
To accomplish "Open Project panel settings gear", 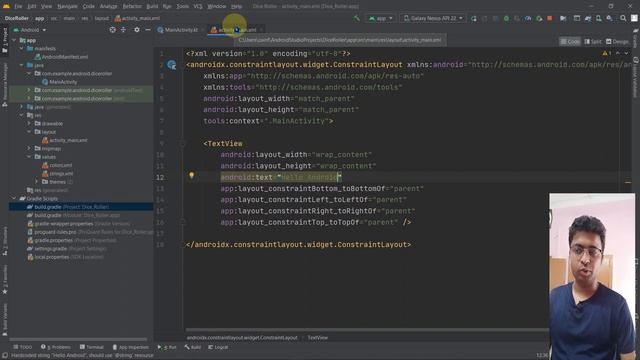I will pos(137,30).
